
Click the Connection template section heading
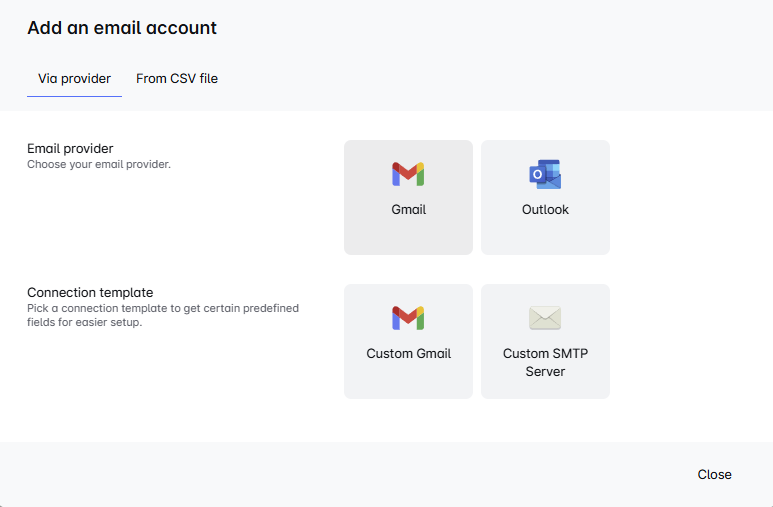(x=90, y=292)
